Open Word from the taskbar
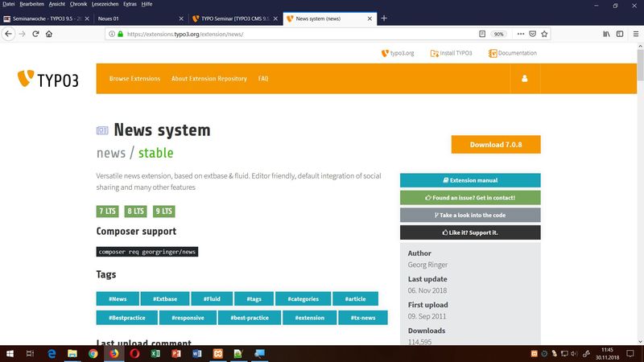 click(x=196, y=353)
